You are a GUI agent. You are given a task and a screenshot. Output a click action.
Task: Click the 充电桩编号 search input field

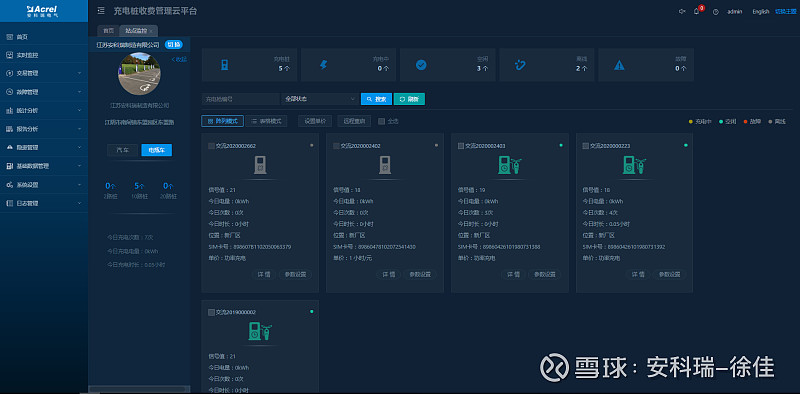click(x=241, y=99)
